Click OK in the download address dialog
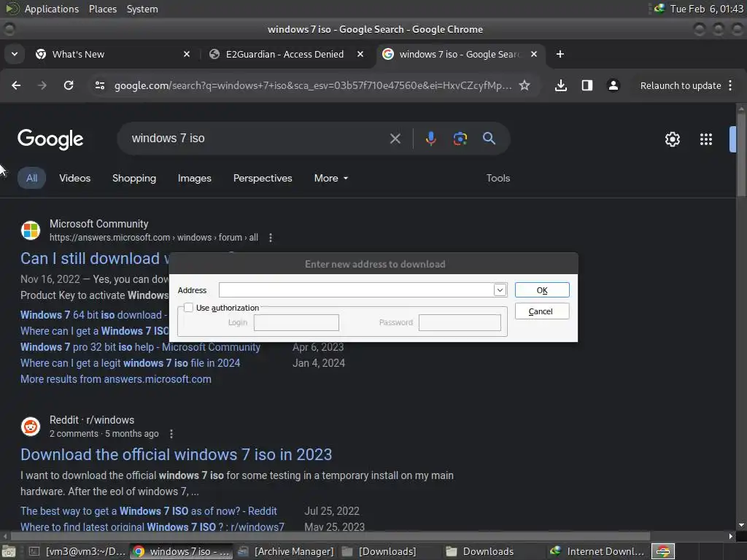The height and width of the screenshot is (560, 747). coord(542,290)
